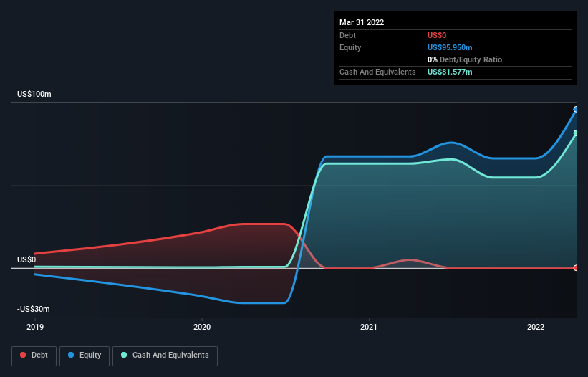Screen dimensions: 588x377
Task: Click the tooltip Debt value US$0
Action: tap(437, 35)
